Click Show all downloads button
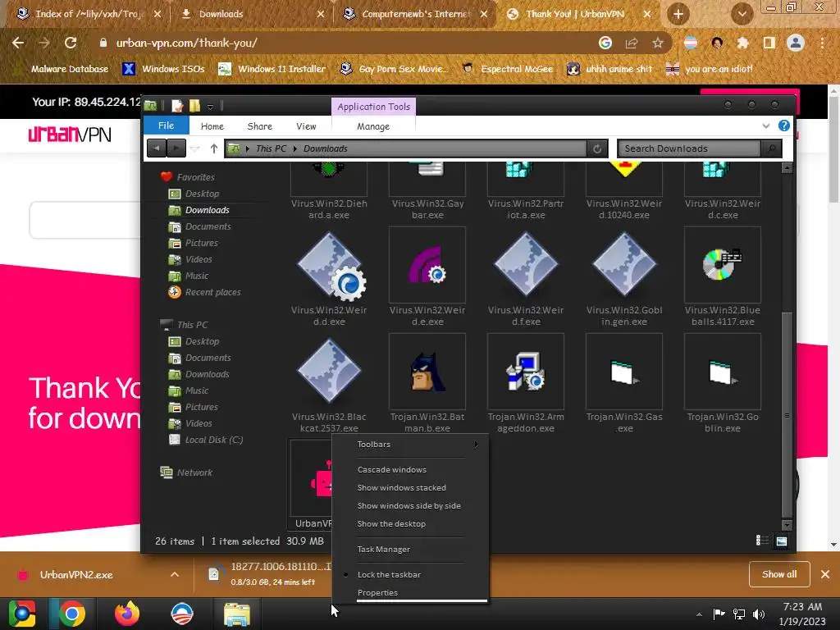The image size is (840, 630). tap(779, 574)
